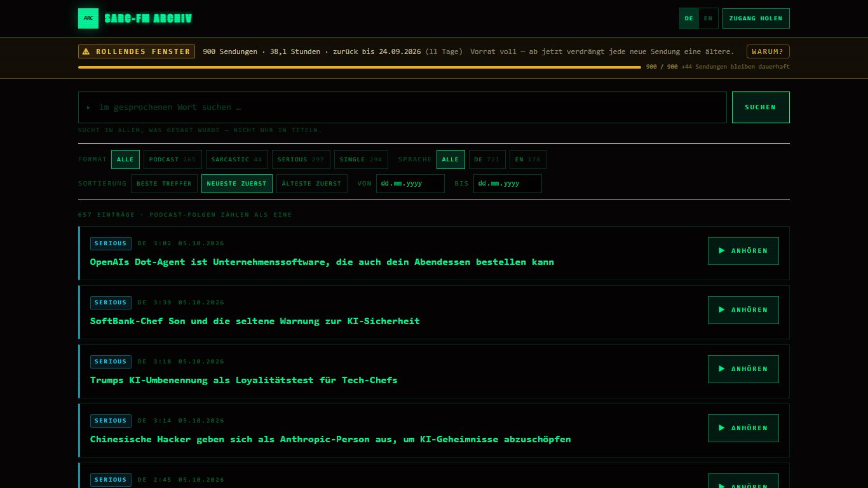Click duration '3:18' on Trumps entry

tap(162, 362)
